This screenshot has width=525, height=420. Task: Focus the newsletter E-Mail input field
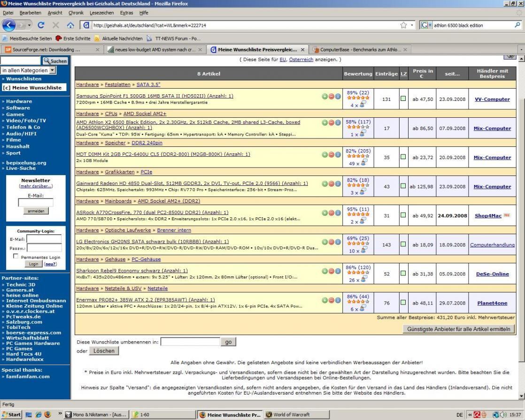pos(36,202)
